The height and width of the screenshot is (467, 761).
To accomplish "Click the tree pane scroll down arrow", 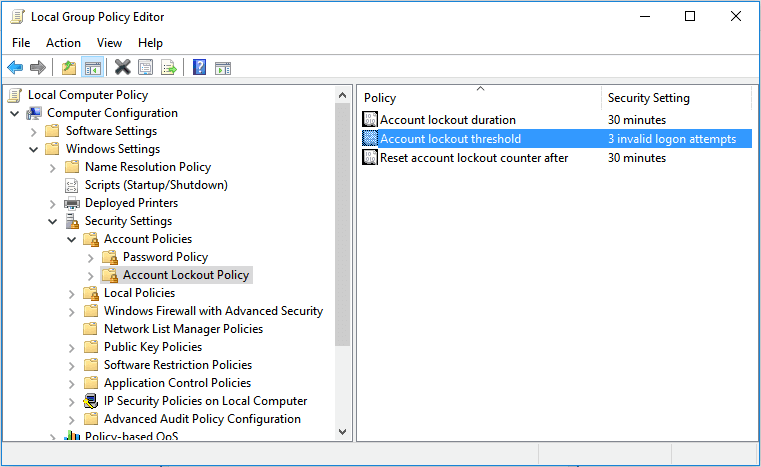I will pyautogui.click(x=343, y=432).
